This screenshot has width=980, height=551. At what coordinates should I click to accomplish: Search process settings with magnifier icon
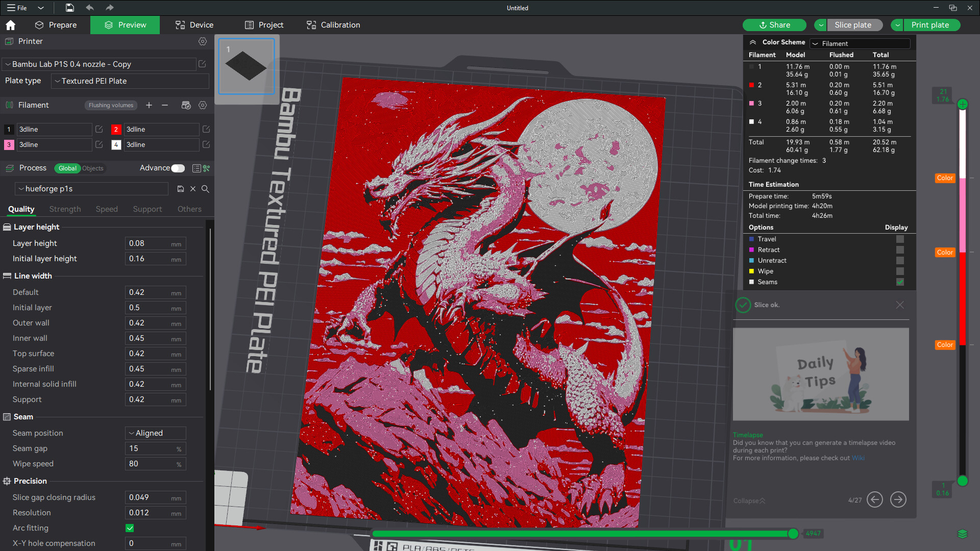(x=205, y=189)
